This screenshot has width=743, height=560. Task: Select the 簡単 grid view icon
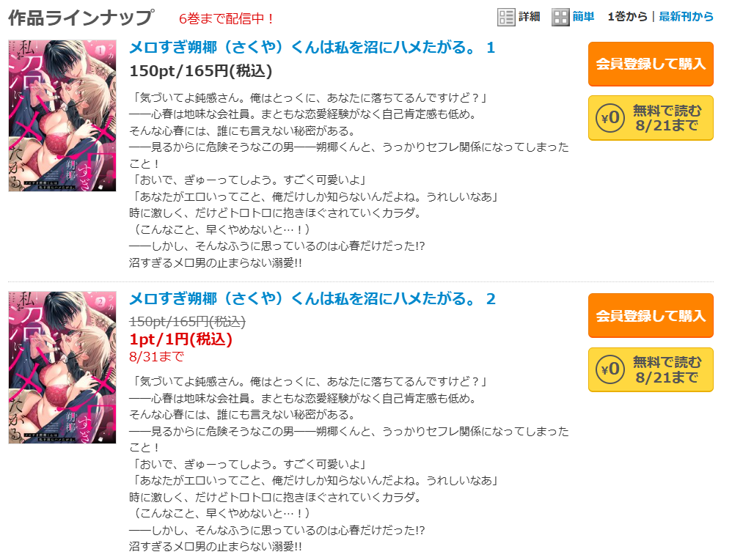point(560,18)
